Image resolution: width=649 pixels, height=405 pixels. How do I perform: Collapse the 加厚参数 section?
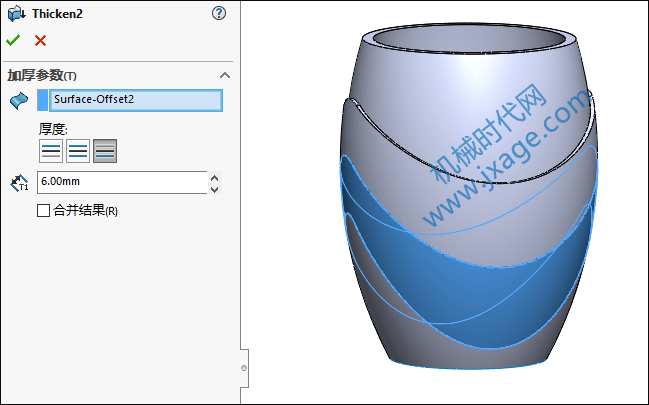tap(225, 75)
